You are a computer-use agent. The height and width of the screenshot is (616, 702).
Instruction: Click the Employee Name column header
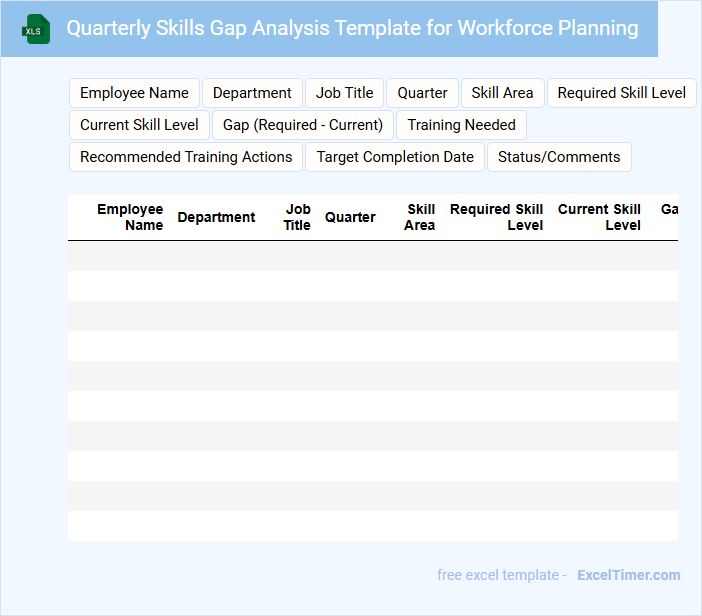click(130, 217)
